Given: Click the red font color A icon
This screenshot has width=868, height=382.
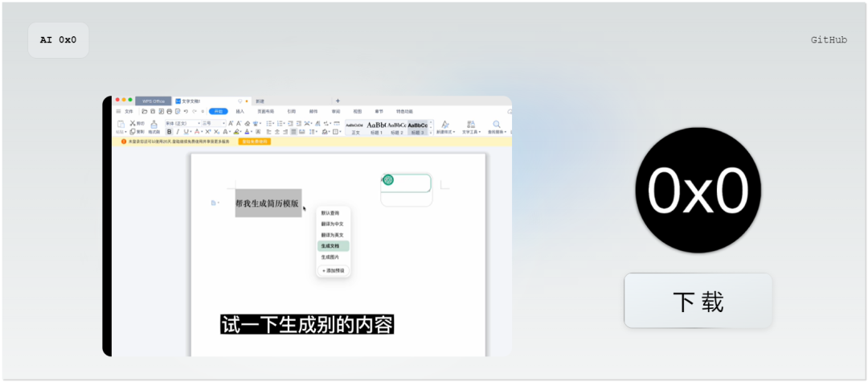Looking at the screenshot, I should (x=197, y=132).
